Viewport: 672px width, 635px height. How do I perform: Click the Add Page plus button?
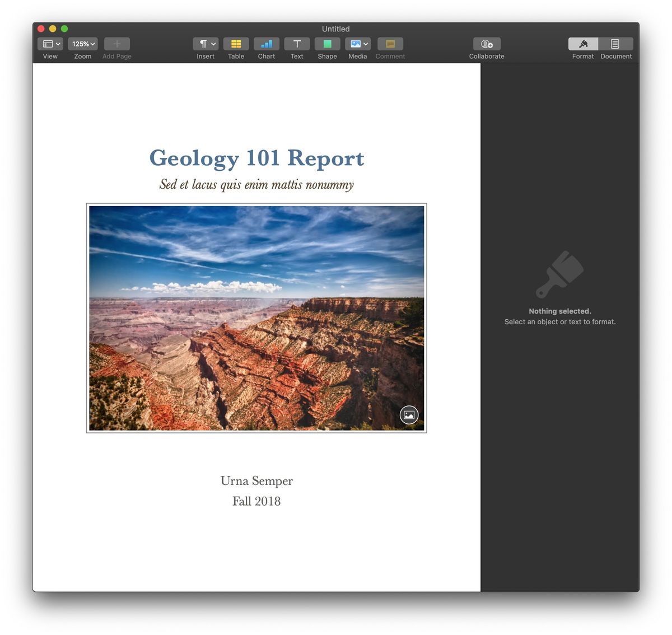click(117, 44)
